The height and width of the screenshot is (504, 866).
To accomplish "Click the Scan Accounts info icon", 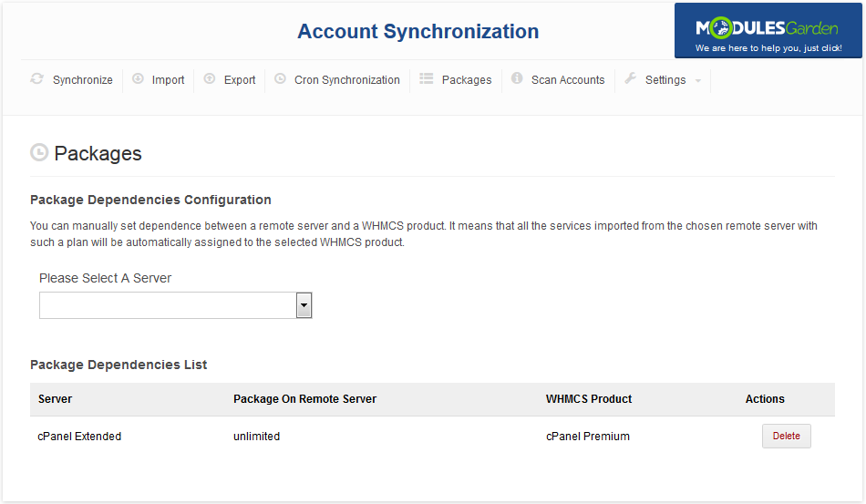I will pyautogui.click(x=517, y=78).
